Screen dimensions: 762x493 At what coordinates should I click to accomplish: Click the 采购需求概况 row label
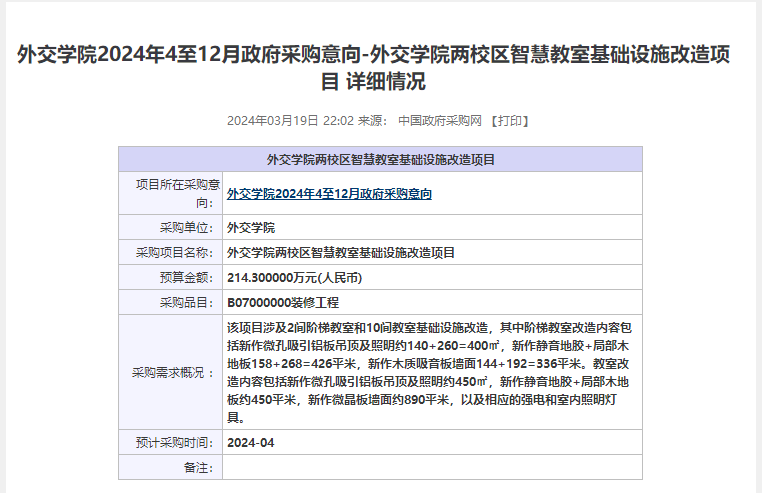pyautogui.click(x=174, y=372)
